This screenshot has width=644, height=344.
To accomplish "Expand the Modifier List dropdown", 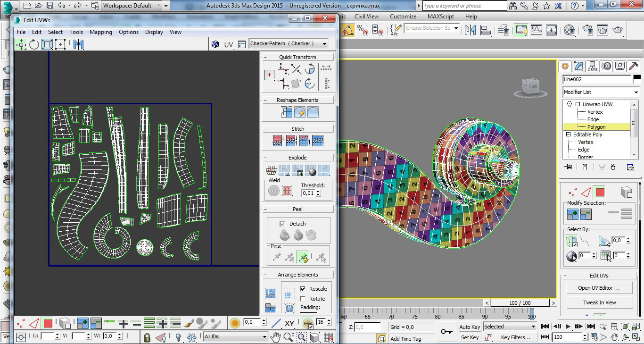I will [x=636, y=92].
